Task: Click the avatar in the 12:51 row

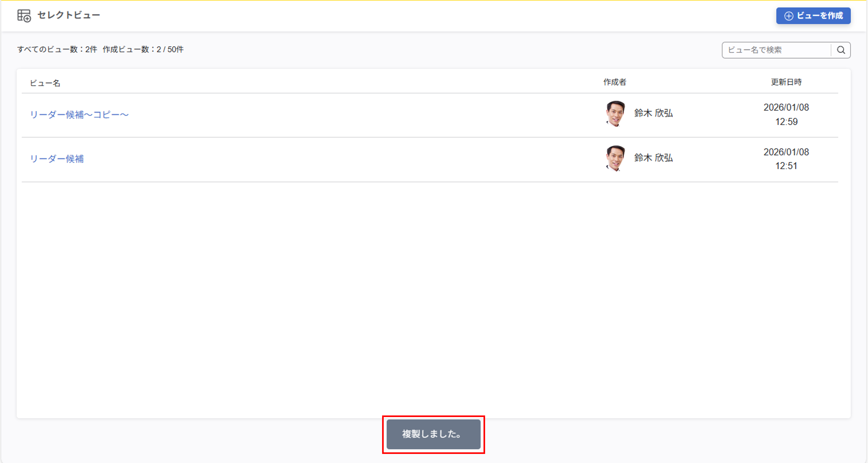Action: coord(615,158)
